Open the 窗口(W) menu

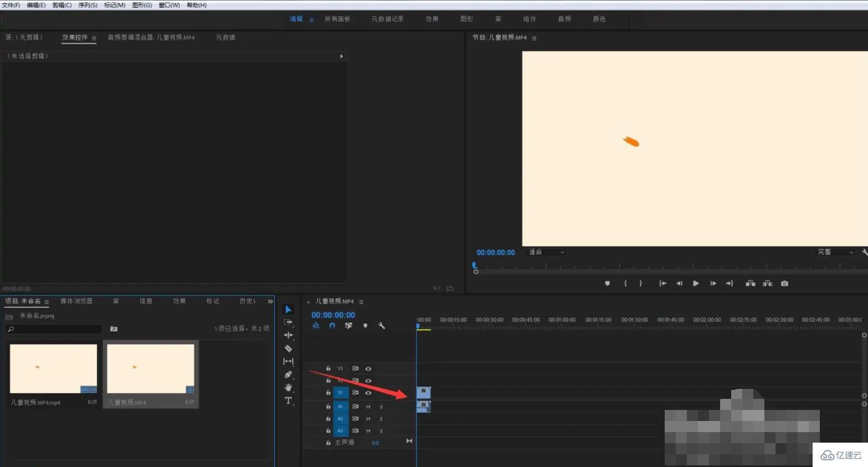pyautogui.click(x=169, y=5)
